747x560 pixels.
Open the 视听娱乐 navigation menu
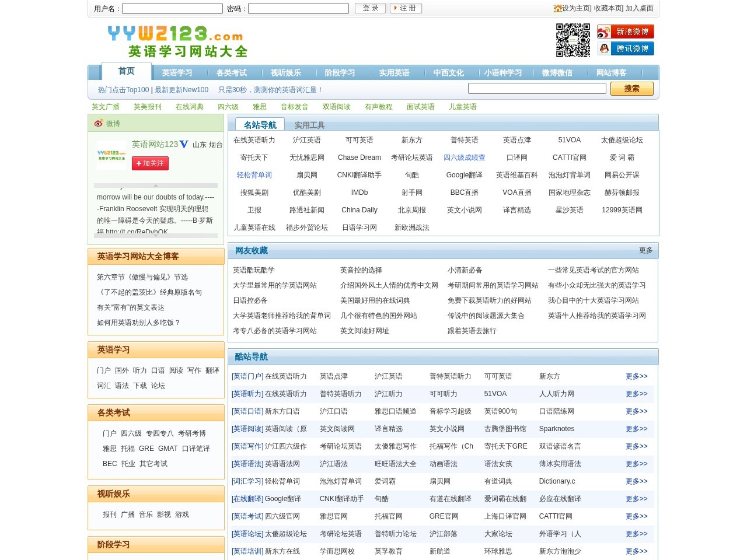pyautogui.click(x=285, y=73)
